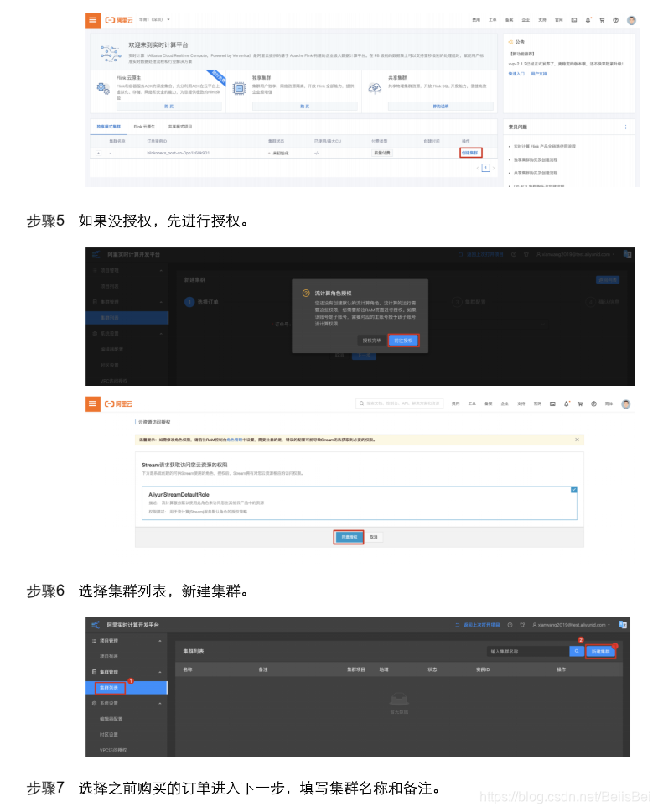Click 取消 next to 同意授权

pyautogui.click(x=374, y=537)
